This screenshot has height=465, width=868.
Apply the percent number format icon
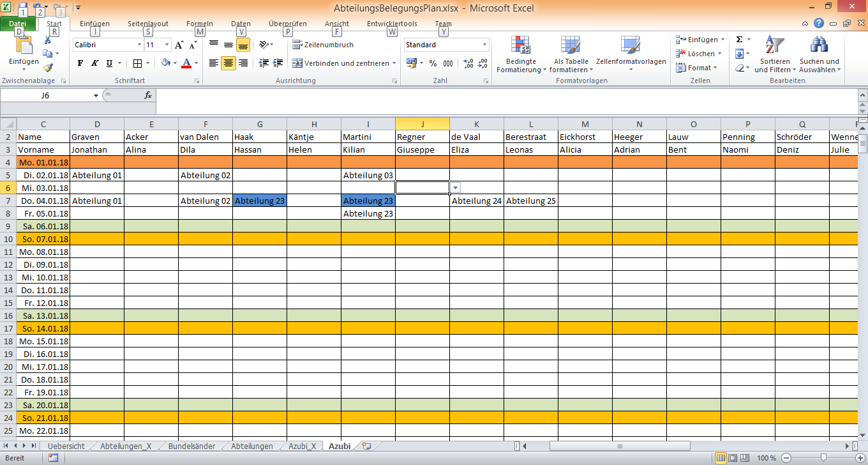click(433, 64)
